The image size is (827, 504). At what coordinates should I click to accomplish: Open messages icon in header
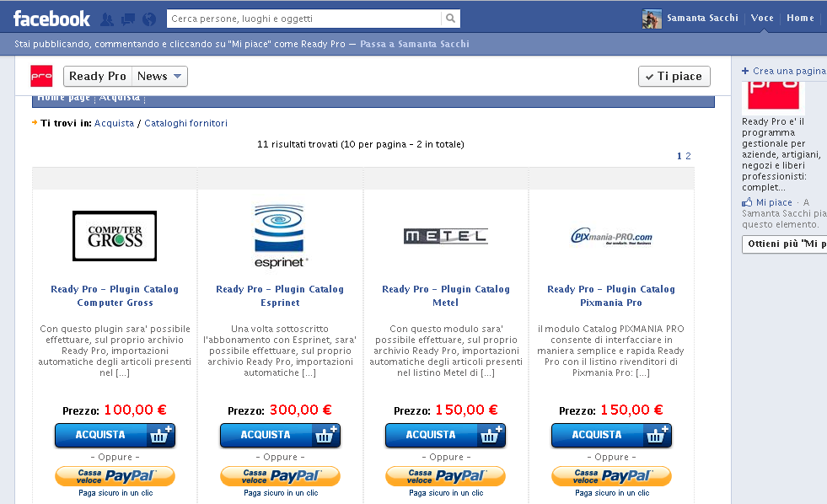[x=127, y=19]
